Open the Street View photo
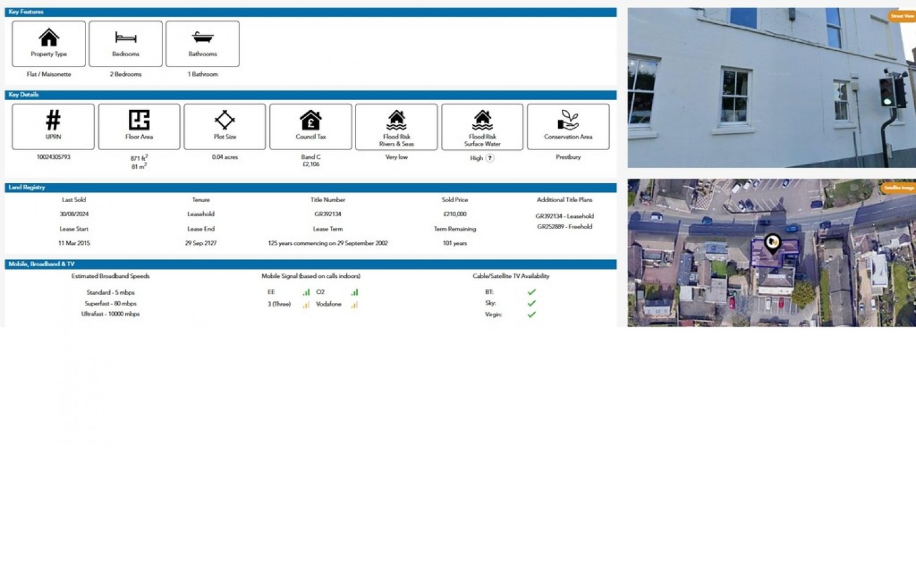This screenshot has width=916, height=588. click(x=771, y=87)
